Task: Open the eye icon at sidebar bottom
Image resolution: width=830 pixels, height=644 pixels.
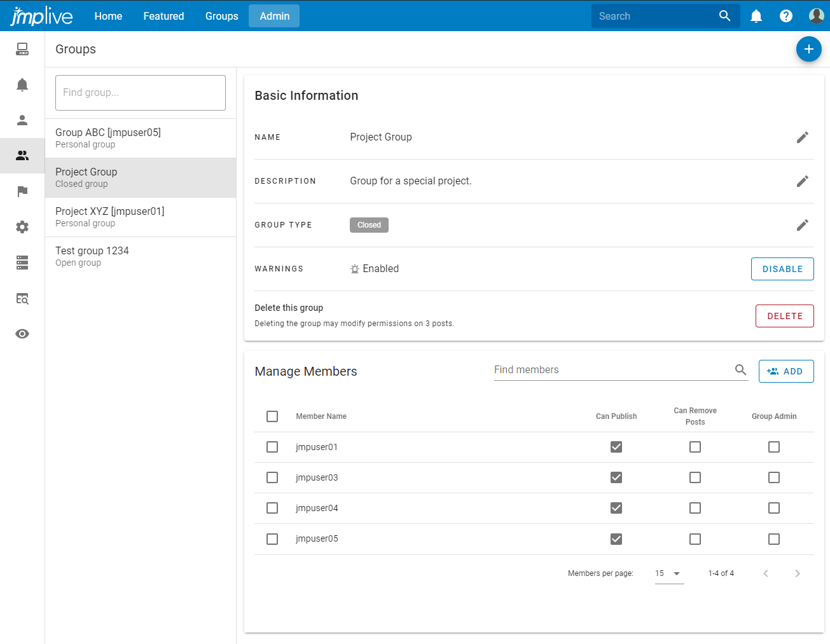Action: pyautogui.click(x=22, y=334)
